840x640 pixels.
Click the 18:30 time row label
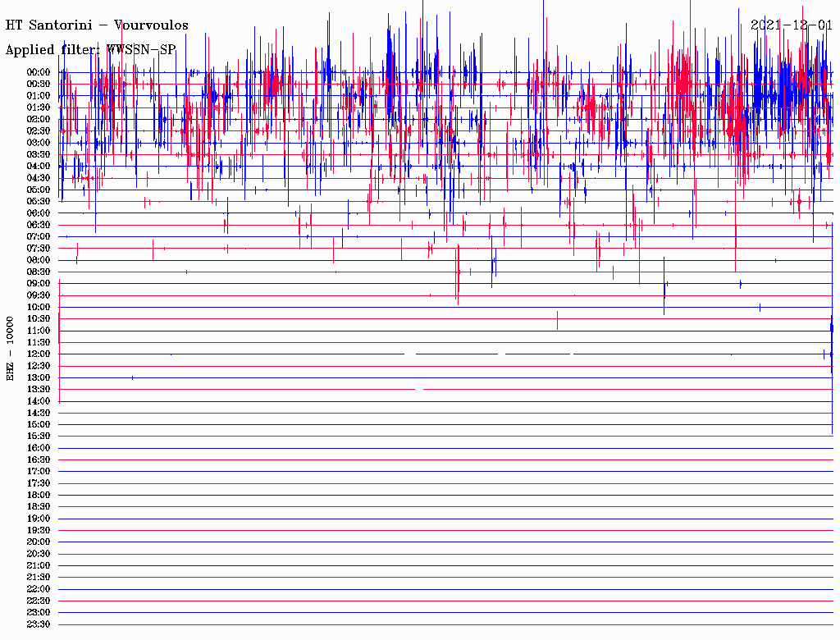click(x=39, y=507)
